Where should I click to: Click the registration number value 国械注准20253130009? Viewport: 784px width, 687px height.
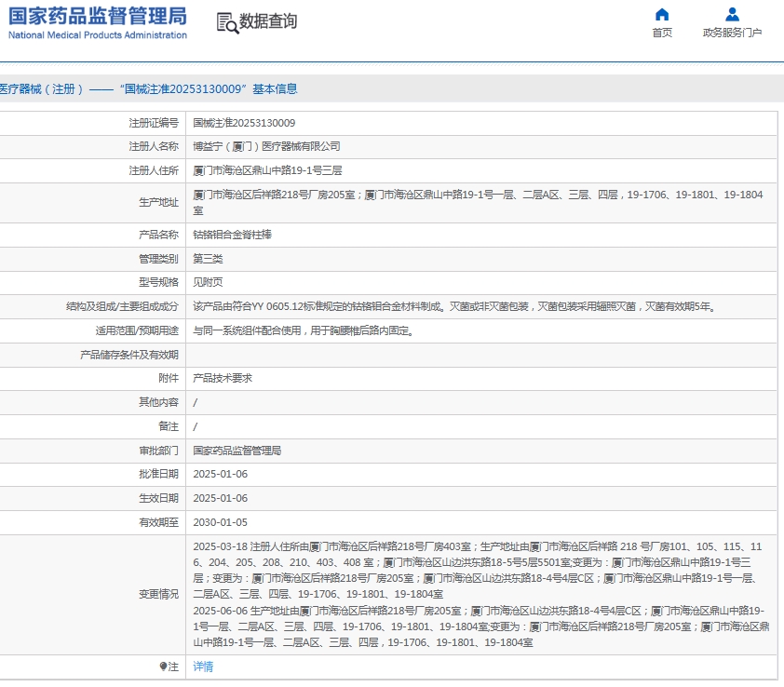[x=244, y=123]
